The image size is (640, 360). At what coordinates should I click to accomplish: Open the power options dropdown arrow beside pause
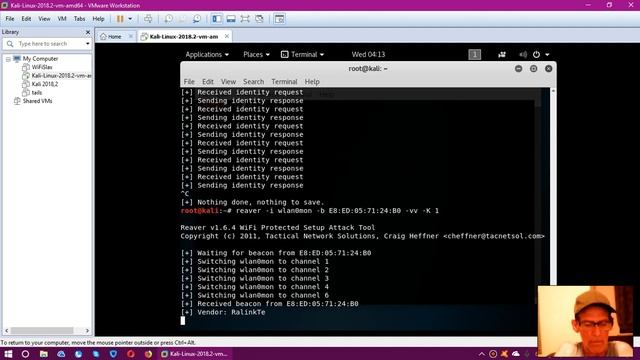(130, 19)
